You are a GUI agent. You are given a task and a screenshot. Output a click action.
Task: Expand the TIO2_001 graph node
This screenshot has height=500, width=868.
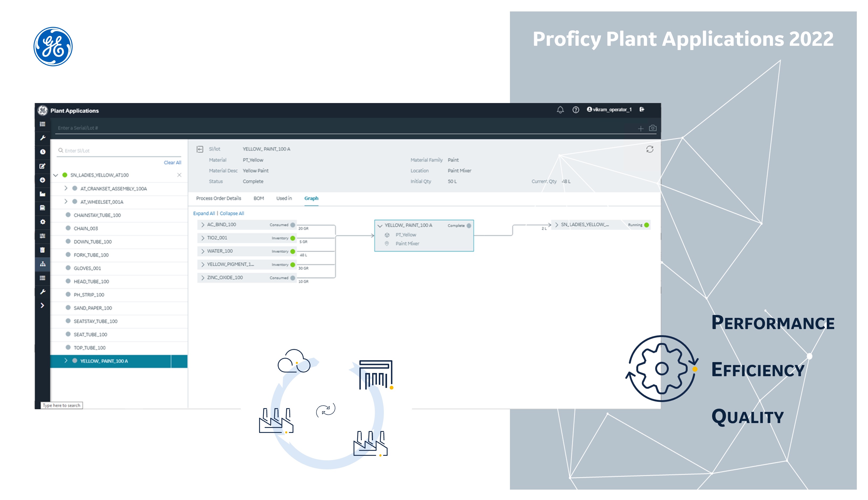click(203, 238)
